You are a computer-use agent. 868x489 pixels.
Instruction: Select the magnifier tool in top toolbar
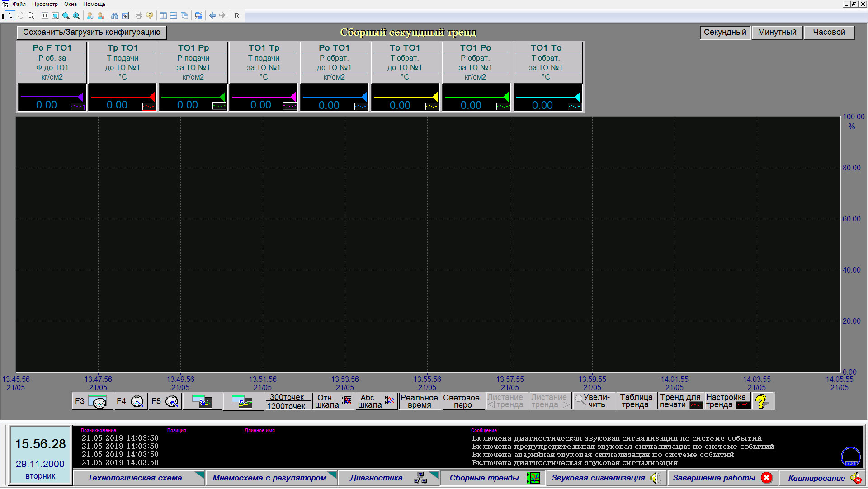[31, 15]
